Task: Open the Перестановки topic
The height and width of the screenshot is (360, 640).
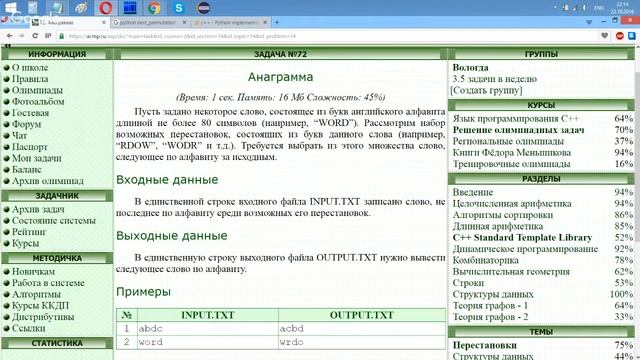Action: pos(484,345)
